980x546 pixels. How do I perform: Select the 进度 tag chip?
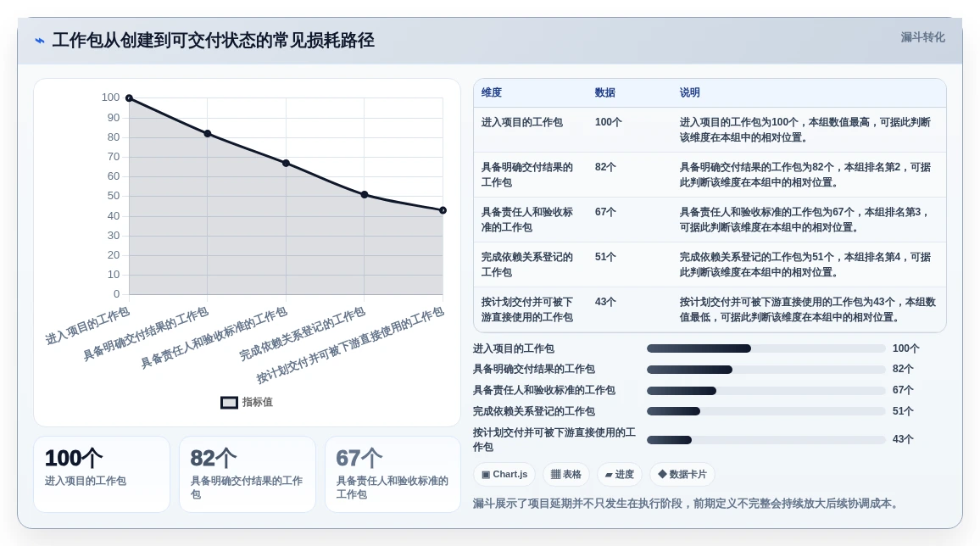tap(620, 474)
